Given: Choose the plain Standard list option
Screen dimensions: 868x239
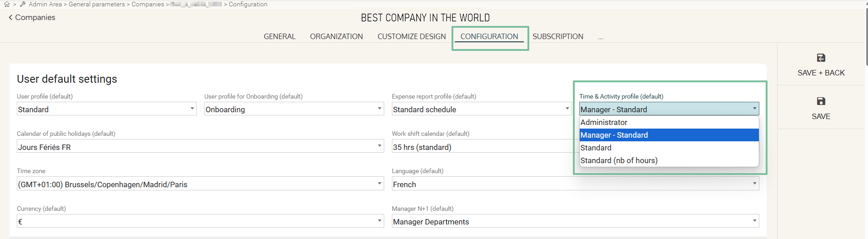Looking at the screenshot, I should [x=669, y=148].
